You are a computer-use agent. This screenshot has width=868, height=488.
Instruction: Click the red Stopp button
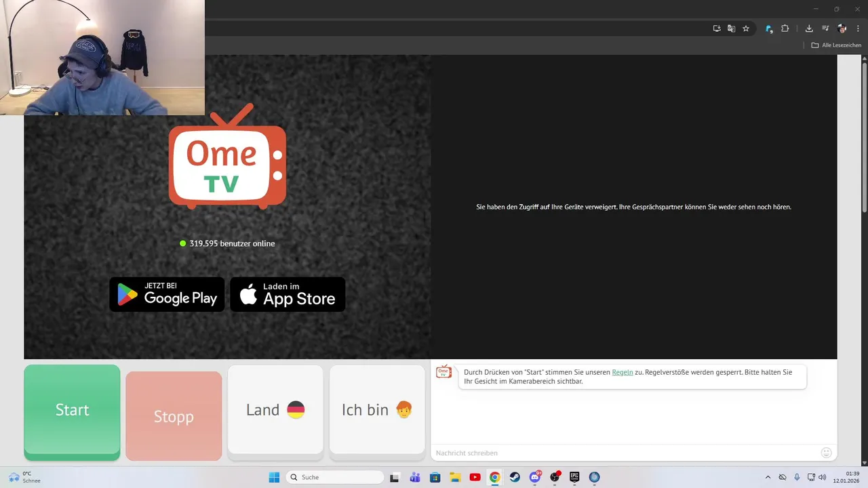pos(174,416)
